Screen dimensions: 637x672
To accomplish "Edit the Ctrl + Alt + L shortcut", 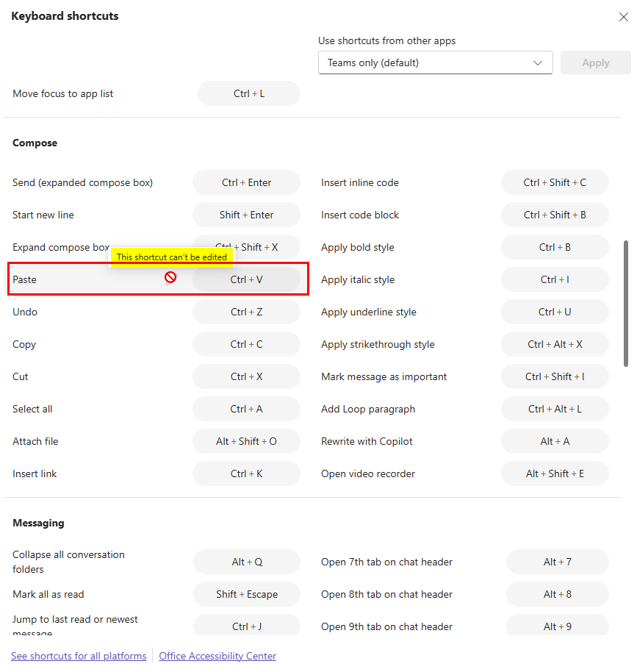I will pos(555,409).
